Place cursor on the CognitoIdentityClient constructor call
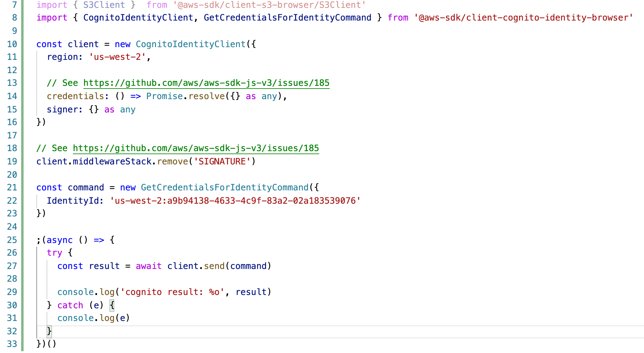This screenshot has width=644, height=353. pyautogui.click(x=190, y=44)
